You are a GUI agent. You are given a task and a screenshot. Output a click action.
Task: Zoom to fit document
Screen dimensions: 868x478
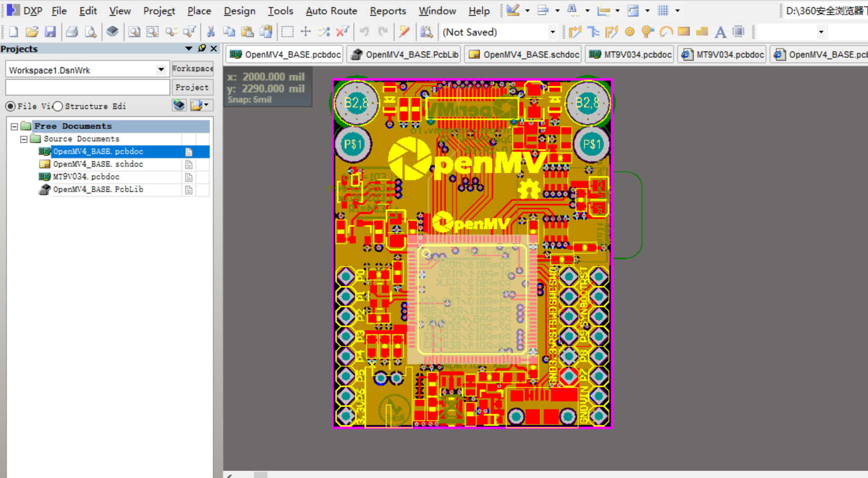(x=134, y=32)
